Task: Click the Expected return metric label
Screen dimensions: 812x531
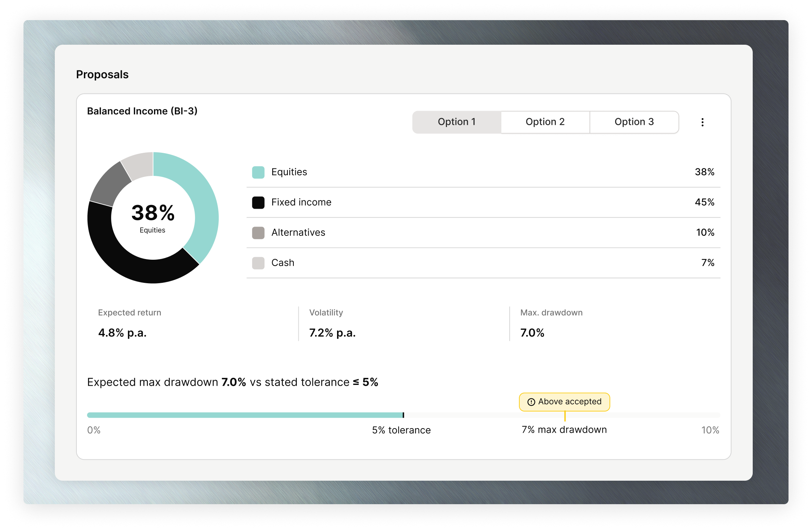Action: pos(129,312)
